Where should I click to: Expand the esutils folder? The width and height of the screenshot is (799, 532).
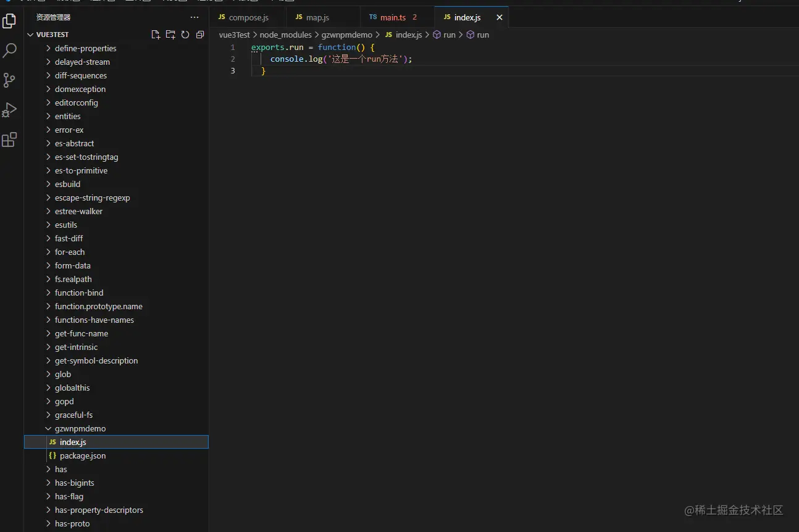click(116, 225)
